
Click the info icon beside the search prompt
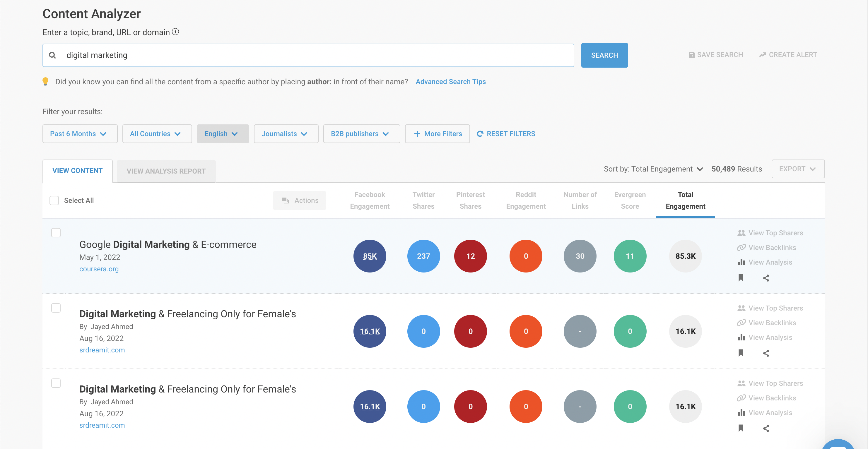click(175, 32)
